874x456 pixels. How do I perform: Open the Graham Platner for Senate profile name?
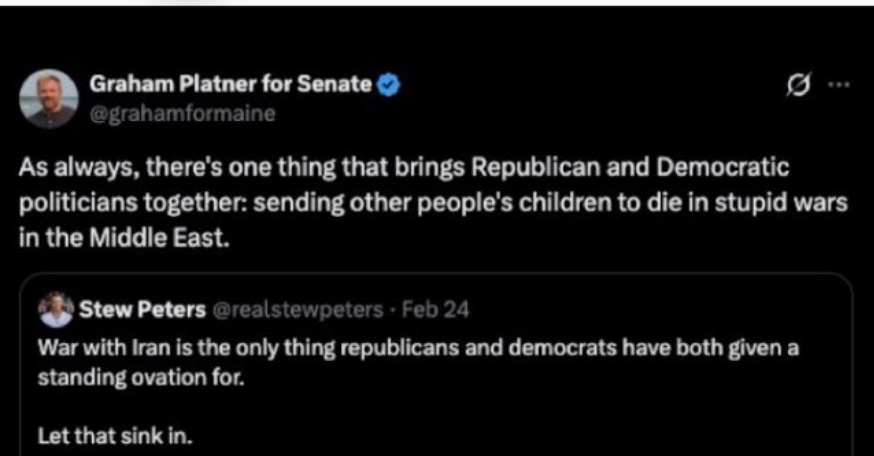[231, 85]
